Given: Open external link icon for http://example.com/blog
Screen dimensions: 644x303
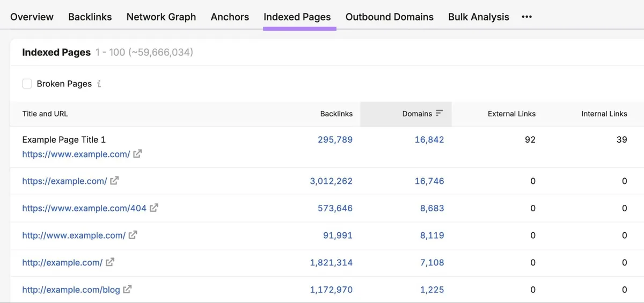Looking at the screenshot, I should coord(128,290).
